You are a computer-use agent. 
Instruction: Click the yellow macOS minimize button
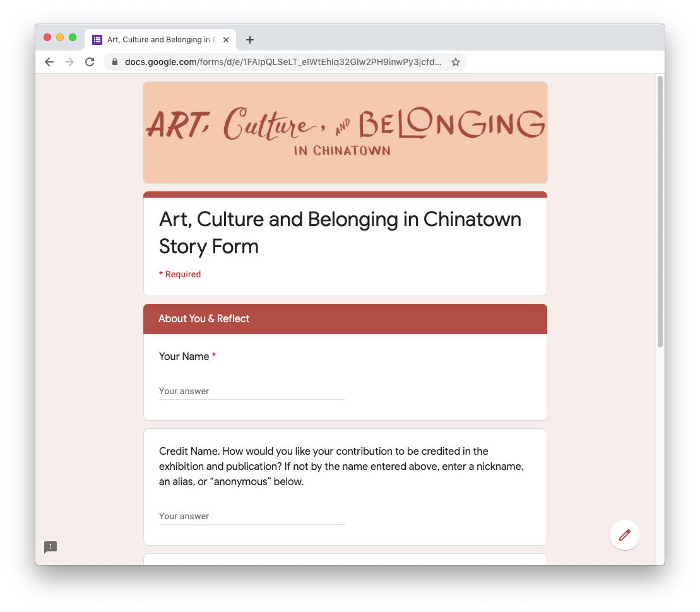tap(60, 37)
